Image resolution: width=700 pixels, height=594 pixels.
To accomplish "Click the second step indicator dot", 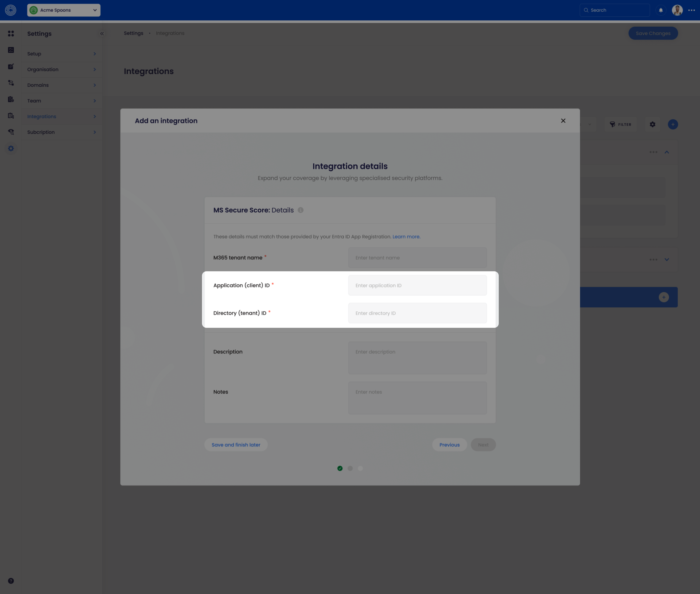I will (x=350, y=468).
